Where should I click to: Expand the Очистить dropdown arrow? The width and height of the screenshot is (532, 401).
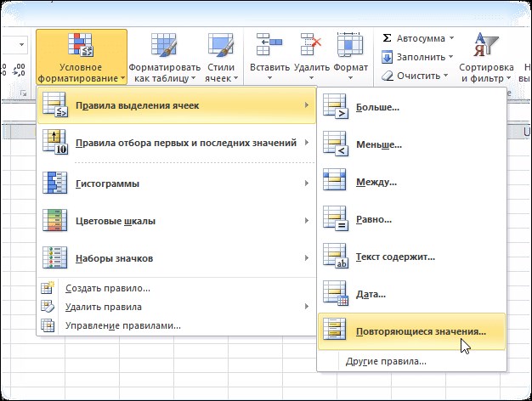tap(446, 76)
